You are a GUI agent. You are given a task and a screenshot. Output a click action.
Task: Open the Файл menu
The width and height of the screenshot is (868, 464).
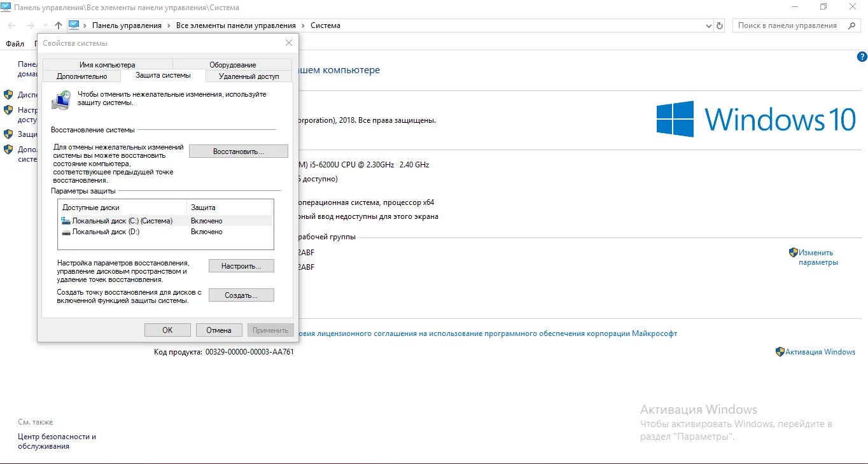15,44
